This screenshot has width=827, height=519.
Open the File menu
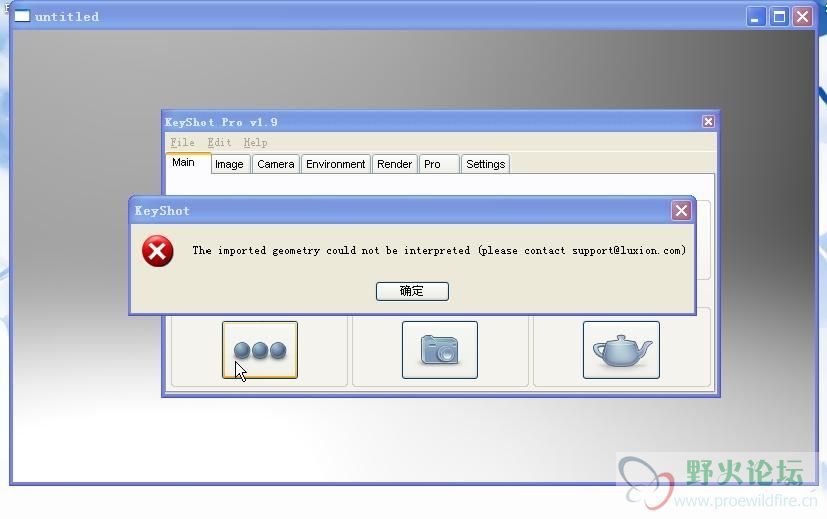pos(182,142)
